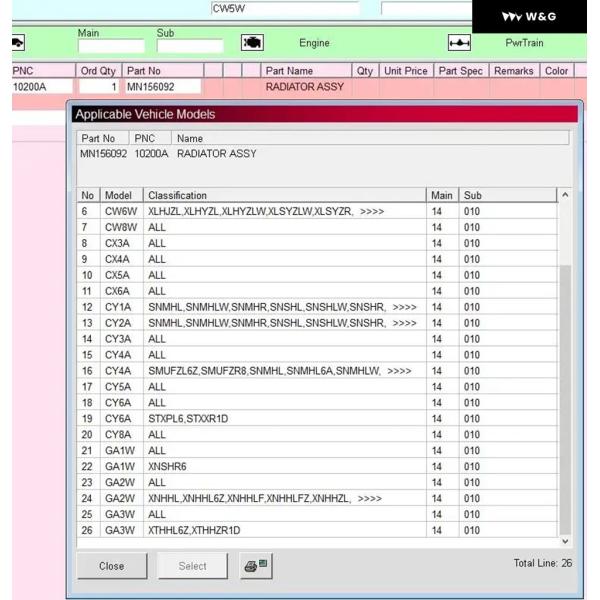The image size is (600, 600).
Task: Click RADIATOR ASSY in background parts row
Action: pos(305,87)
